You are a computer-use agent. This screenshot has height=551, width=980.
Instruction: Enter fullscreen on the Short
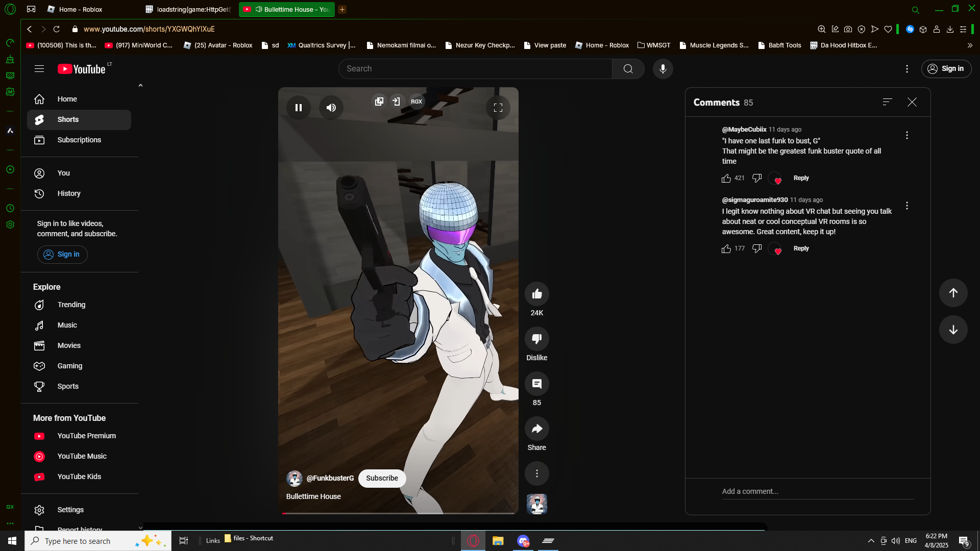coord(498,108)
